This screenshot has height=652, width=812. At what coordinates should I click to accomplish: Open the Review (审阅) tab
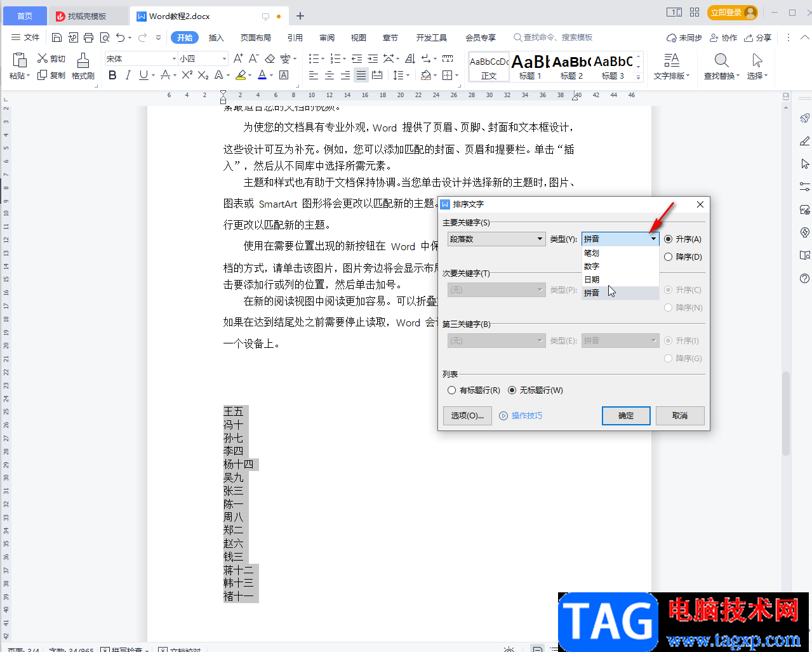click(327, 37)
